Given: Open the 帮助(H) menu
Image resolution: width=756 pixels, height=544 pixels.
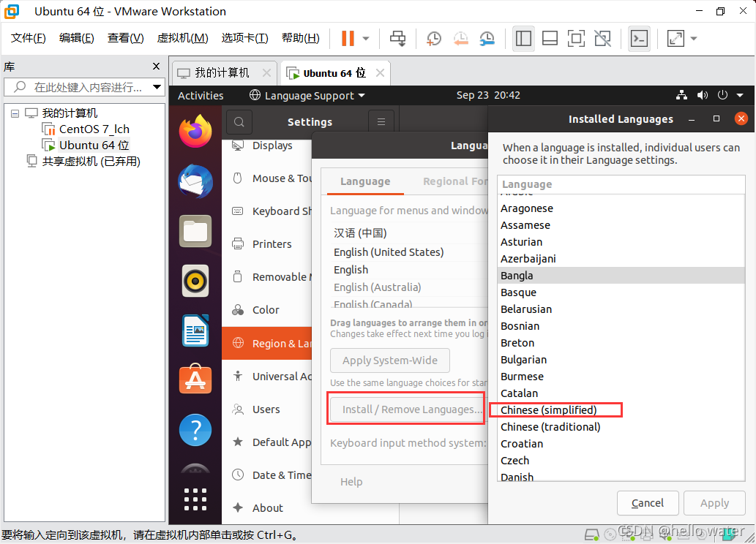Looking at the screenshot, I should (x=300, y=38).
